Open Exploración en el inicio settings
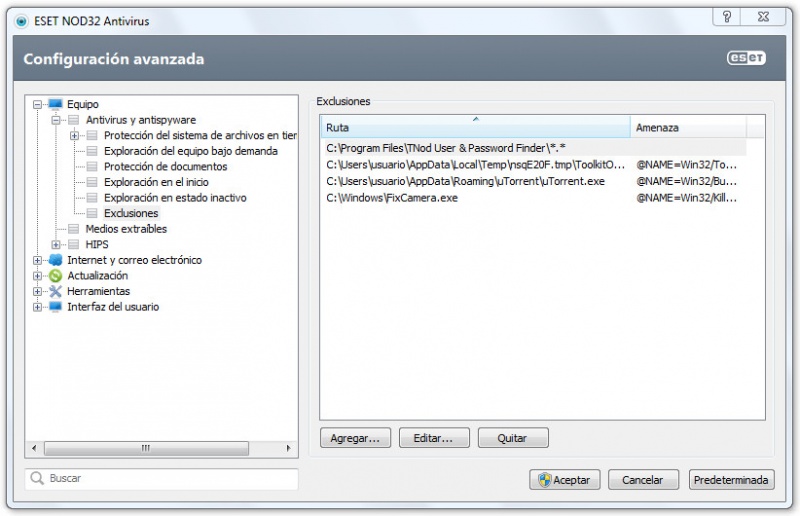Viewport: 800px width, 516px height. coord(156,182)
